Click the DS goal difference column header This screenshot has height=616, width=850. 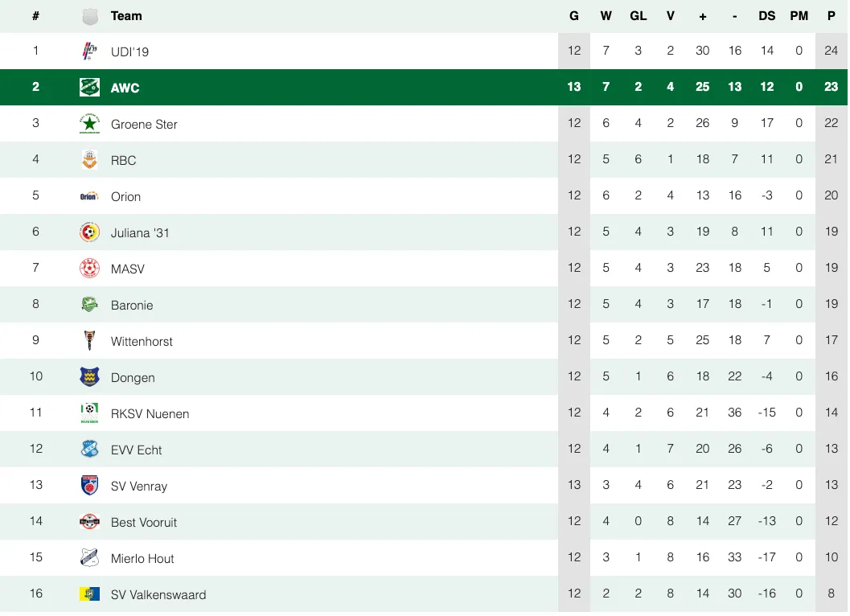[766, 16]
